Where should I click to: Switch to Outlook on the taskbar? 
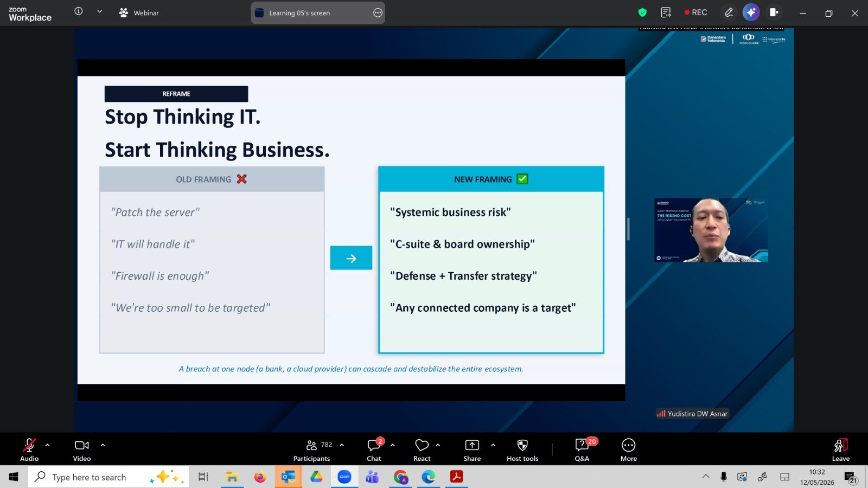[x=288, y=477]
